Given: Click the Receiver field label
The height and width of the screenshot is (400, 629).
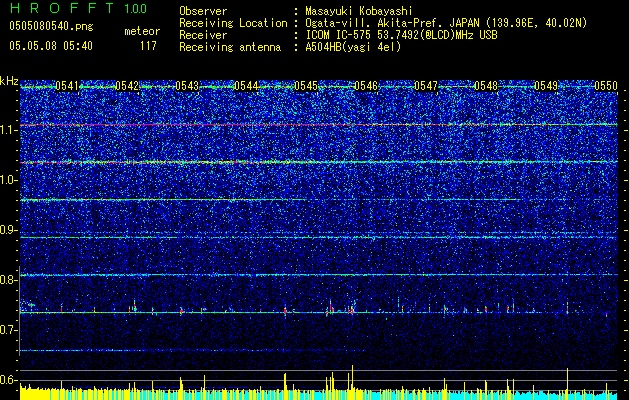Looking at the screenshot, I should tap(203, 35).
